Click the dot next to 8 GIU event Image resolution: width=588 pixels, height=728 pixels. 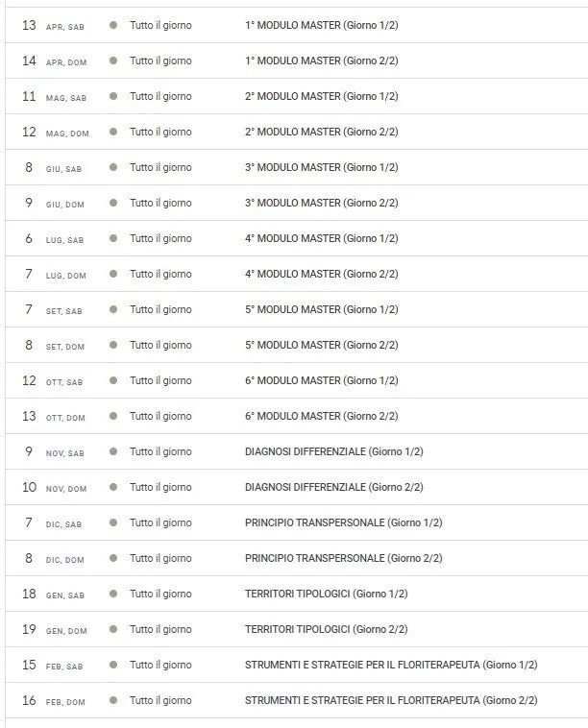pos(113,167)
